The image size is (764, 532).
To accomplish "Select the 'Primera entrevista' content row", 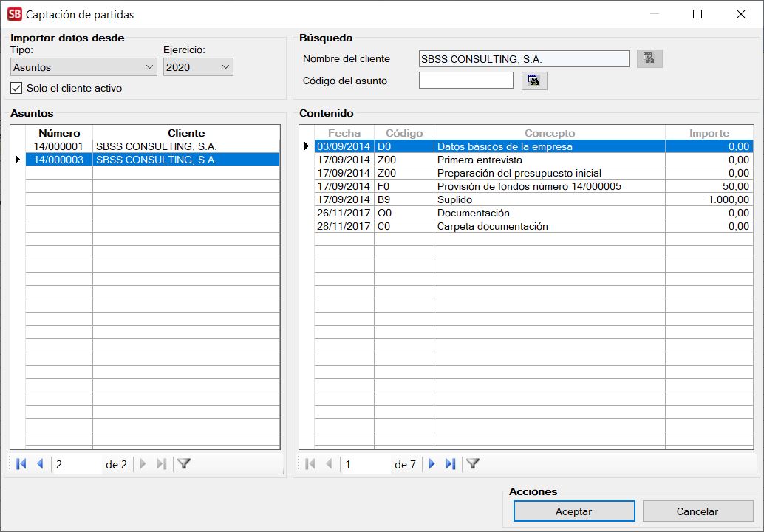I will pos(549,160).
